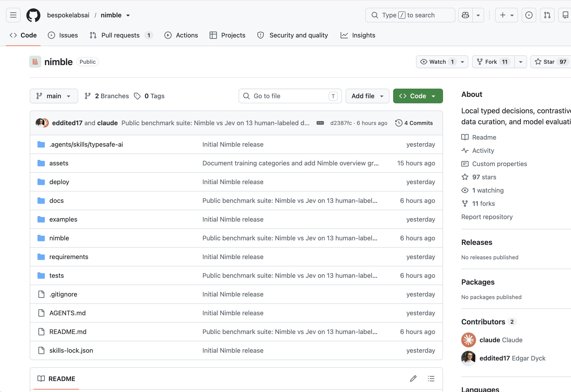Open the main branch selector dropdown
This screenshot has height=392, width=571.
54,96
